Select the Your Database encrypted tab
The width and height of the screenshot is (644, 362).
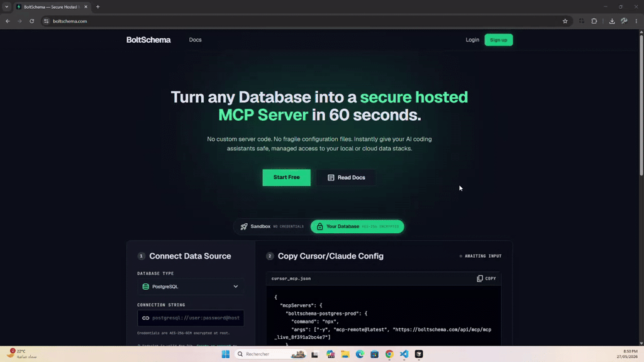click(357, 226)
